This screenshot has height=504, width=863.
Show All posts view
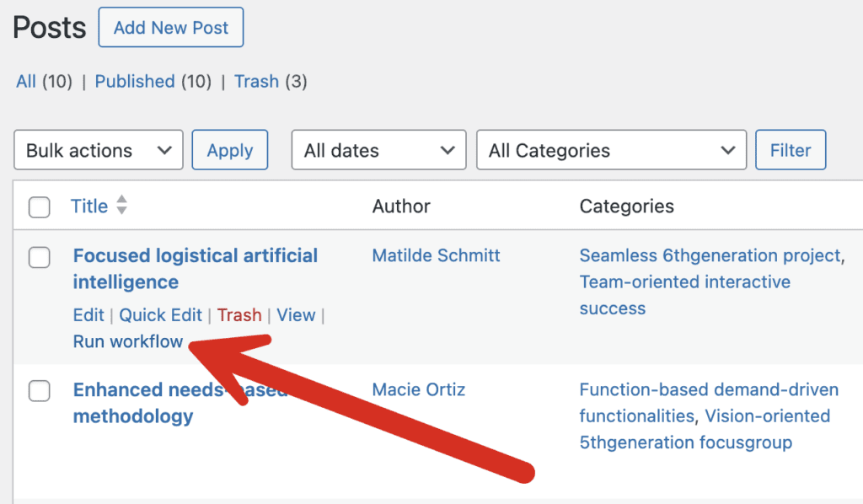(x=26, y=82)
